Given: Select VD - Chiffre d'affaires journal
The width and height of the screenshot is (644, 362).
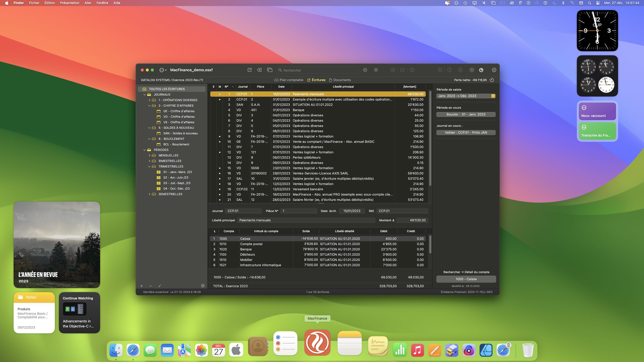Looking at the screenshot, I should coord(179,117).
